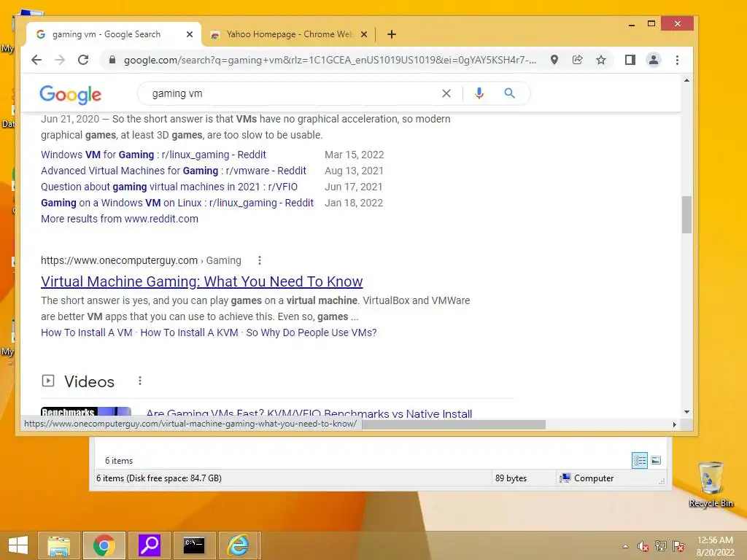747x560 pixels.
Task: Launch Internet Explorer from the taskbar
Action: tap(239, 545)
